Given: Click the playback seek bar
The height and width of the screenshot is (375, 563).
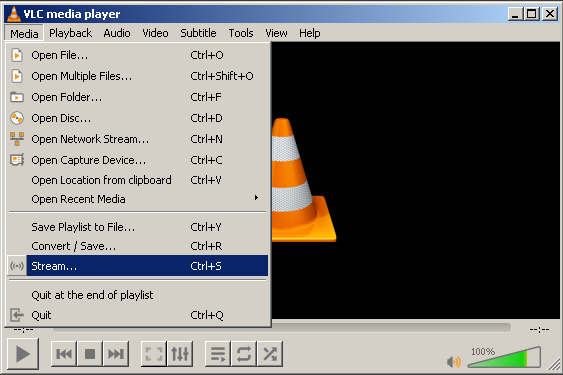Looking at the screenshot, I should click(x=282, y=327).
